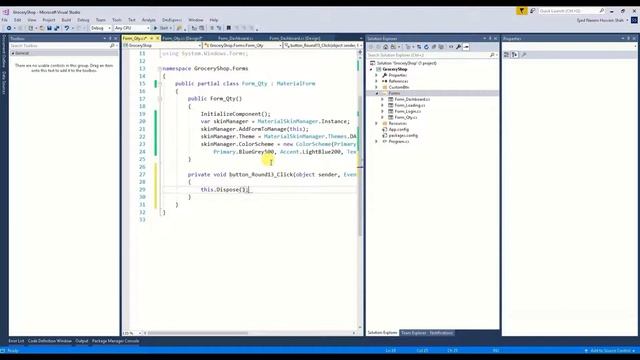The image size is (640, 360).
Task: Open the Debug menu
Action: tap(83, 20)
